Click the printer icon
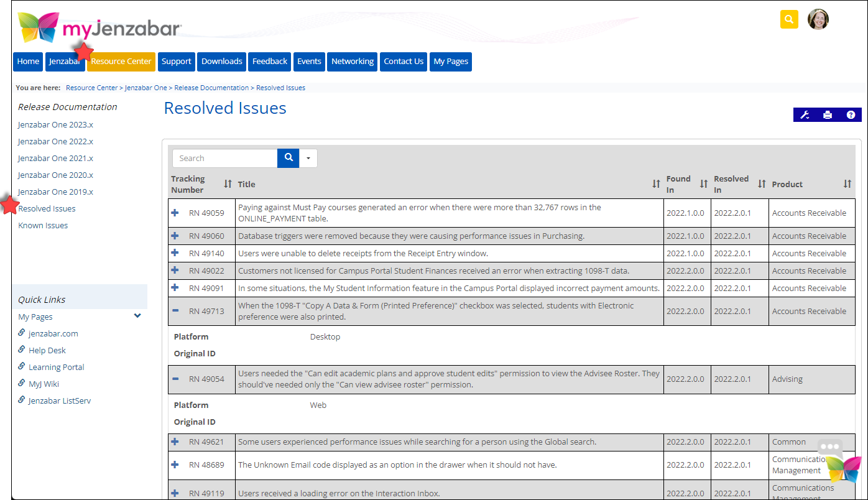 point(828,115)
